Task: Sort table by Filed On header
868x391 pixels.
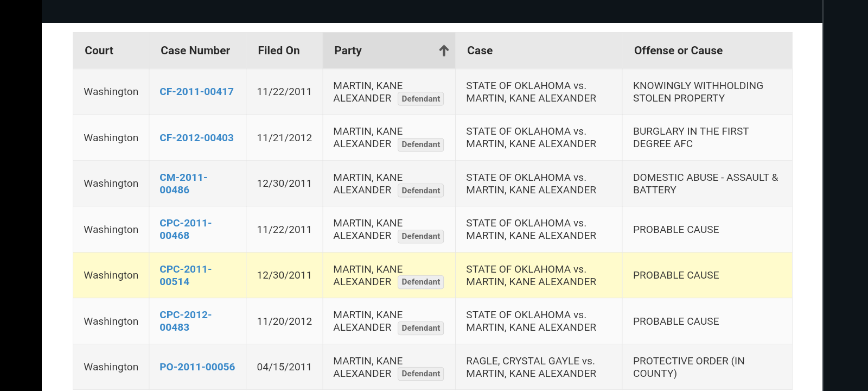Action: (x=279, y=51)
